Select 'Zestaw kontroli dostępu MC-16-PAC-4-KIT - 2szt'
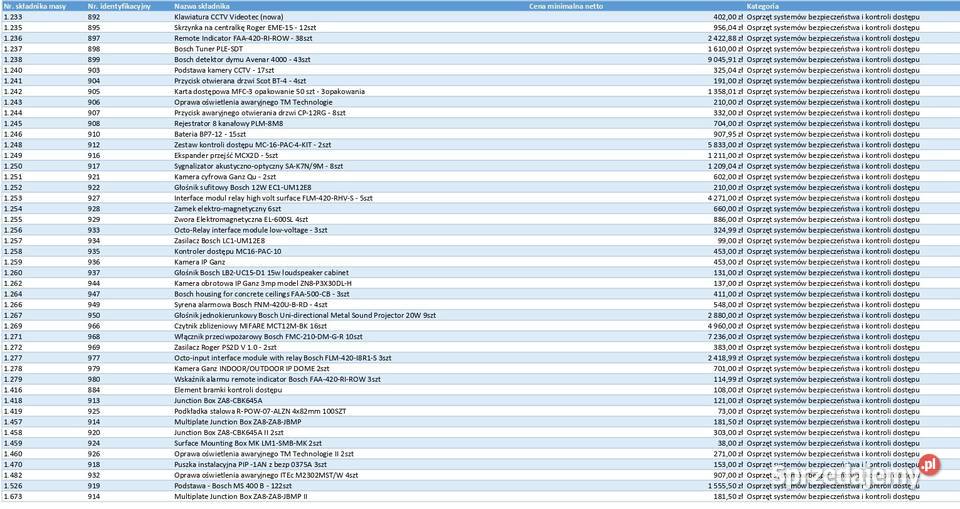 click(x=252, y=145)
